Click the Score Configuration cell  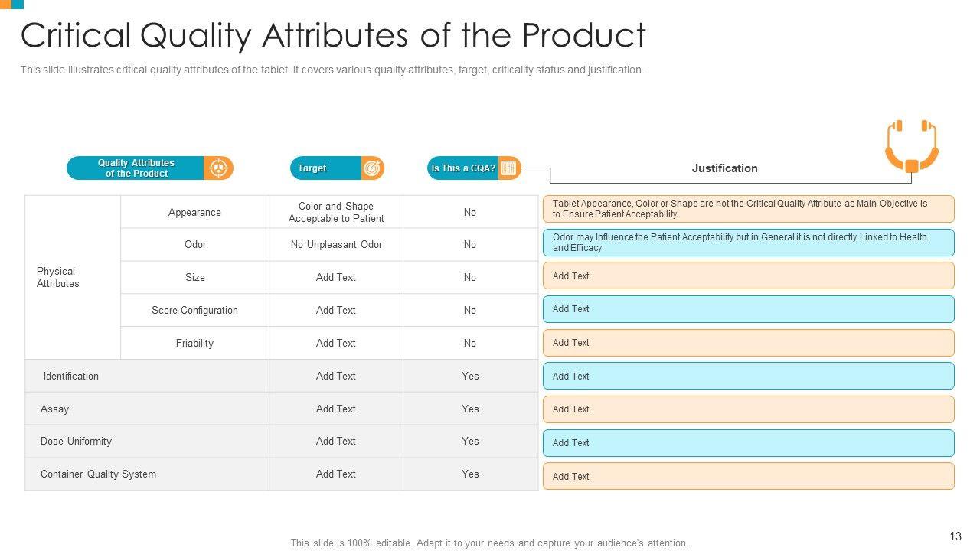pos(194,310)
